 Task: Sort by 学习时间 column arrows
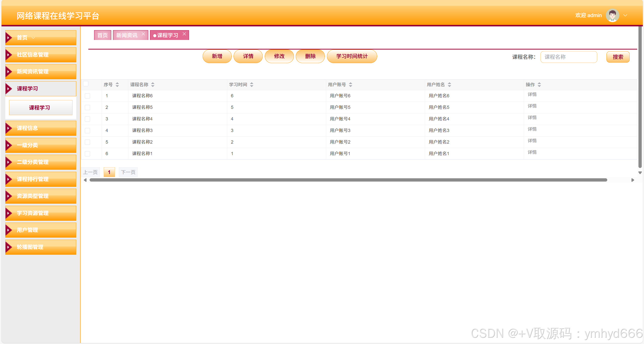tap(252, 85)
